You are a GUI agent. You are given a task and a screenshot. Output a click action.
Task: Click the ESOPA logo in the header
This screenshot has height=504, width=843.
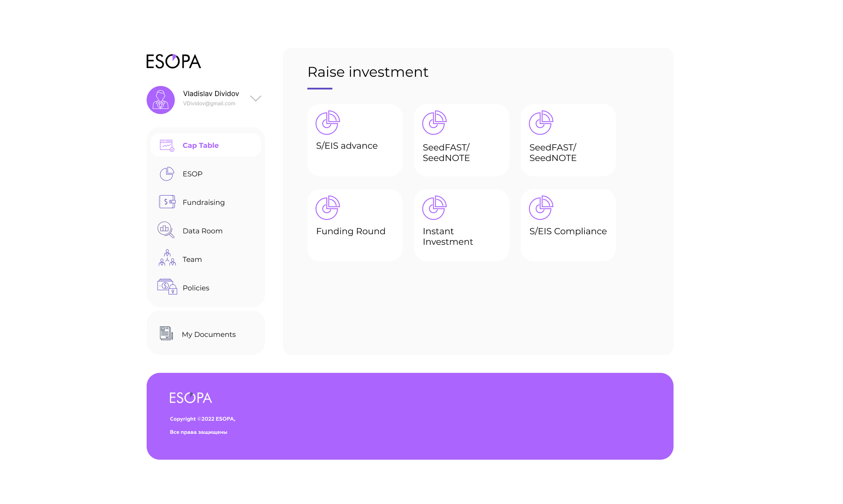click(x=174, y=61)
